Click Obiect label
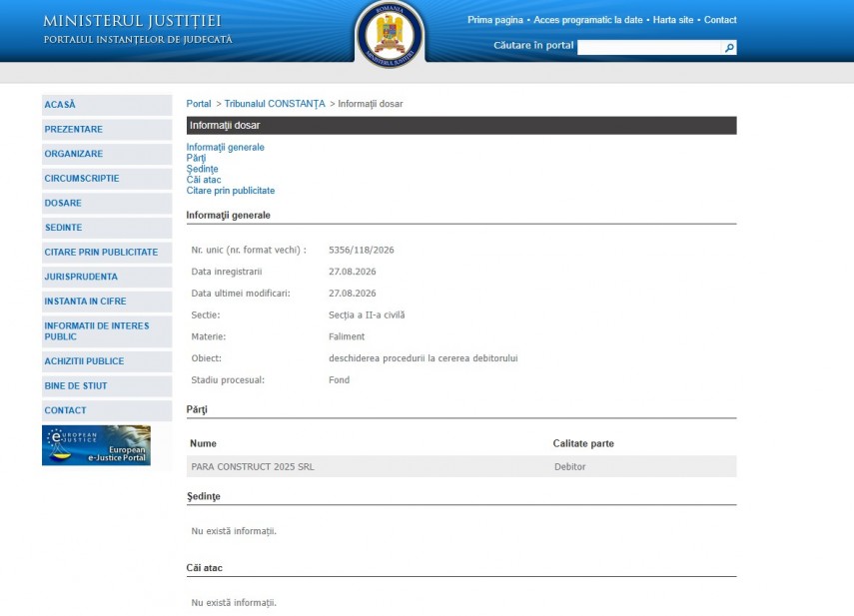The width and height of the screenshot is (854, 616). coord(206,358)
